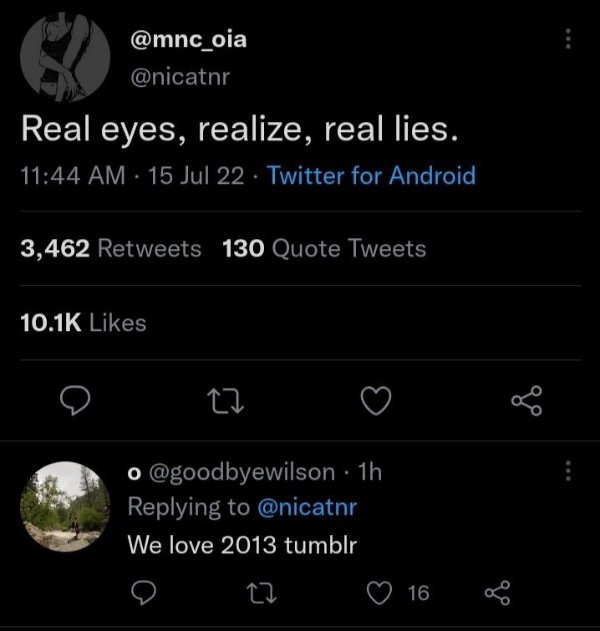Select the 'We love 2013 tumblr' reply text
This screenshot has height=631, width=600.
click(242, 545)
